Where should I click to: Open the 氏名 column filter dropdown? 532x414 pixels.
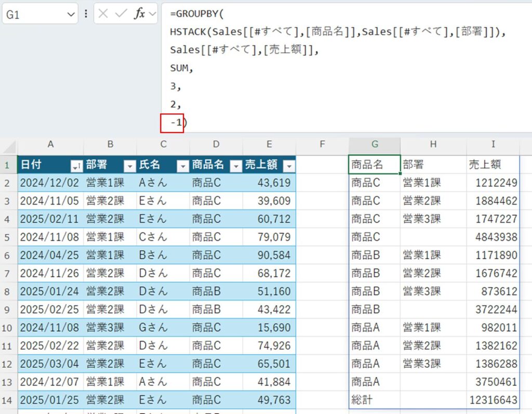183,166
